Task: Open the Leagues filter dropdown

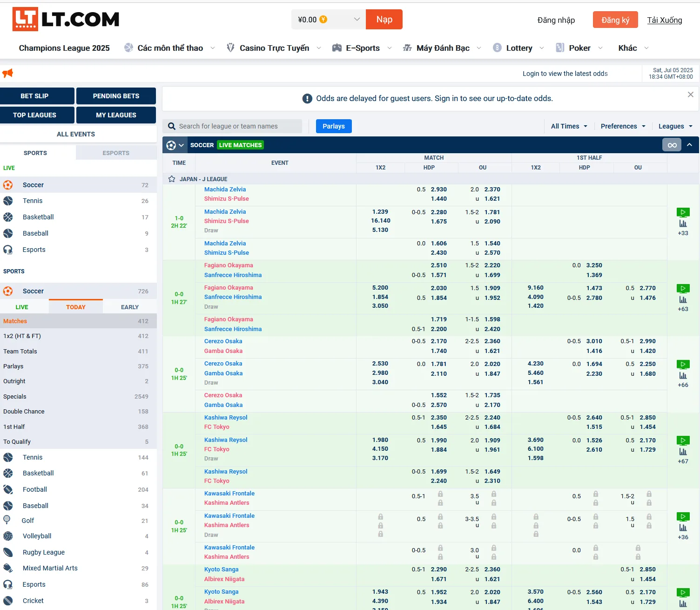Action: point(676,126)
